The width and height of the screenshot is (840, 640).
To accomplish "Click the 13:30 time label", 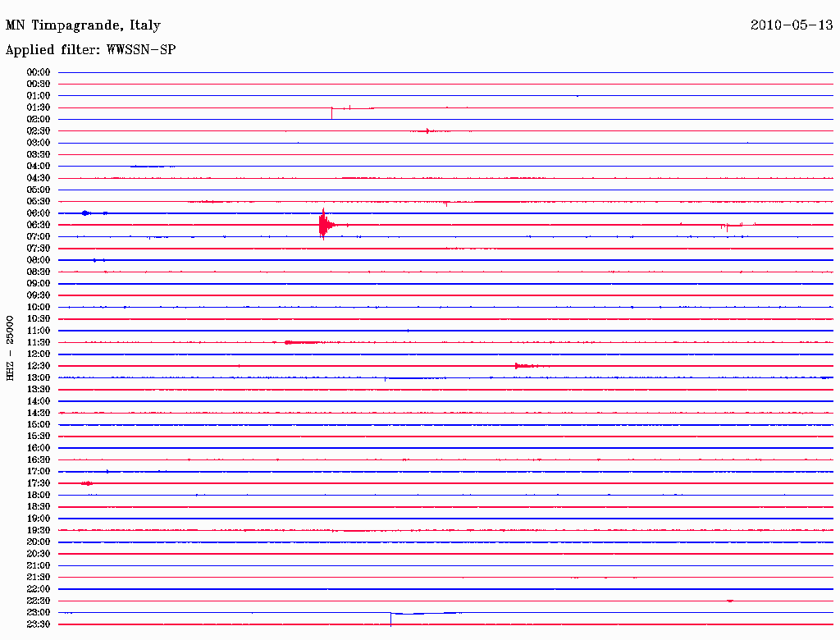I will coord(39,390).
